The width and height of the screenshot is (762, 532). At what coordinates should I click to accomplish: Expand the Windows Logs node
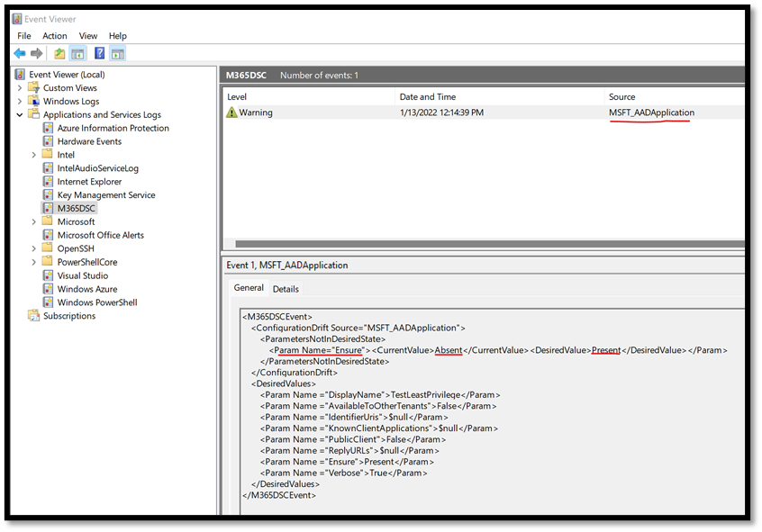click(x=20, y=101)
